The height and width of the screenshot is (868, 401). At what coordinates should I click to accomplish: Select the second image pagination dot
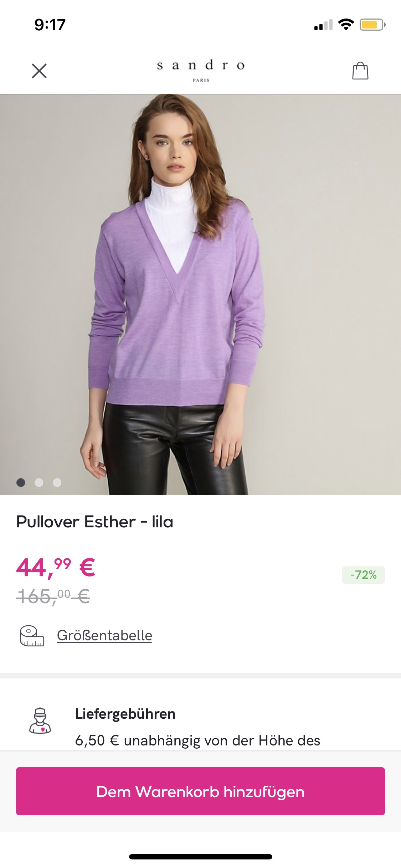pos(39,482)
